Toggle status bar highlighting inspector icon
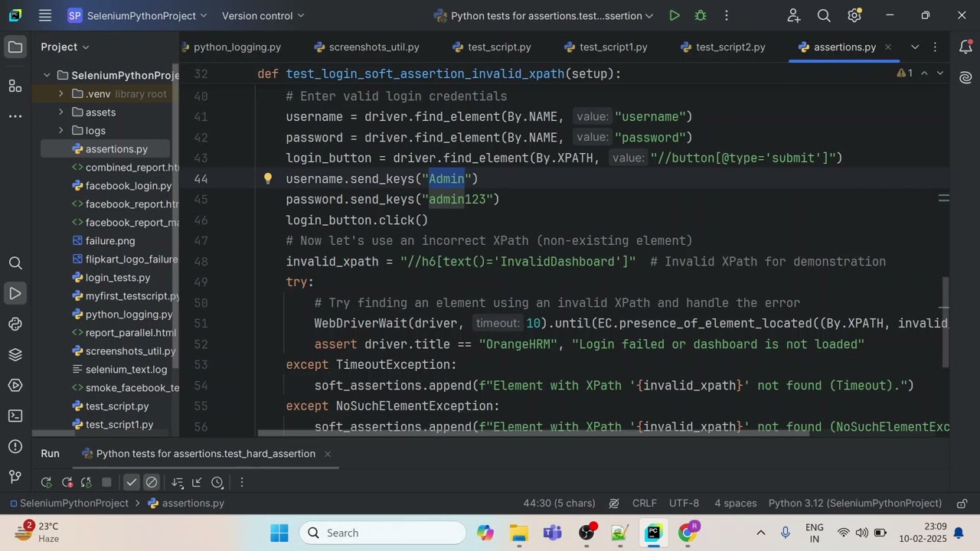The height and width of the screenshot is (551, 980). pyautogui.click(x=613, y=504)
